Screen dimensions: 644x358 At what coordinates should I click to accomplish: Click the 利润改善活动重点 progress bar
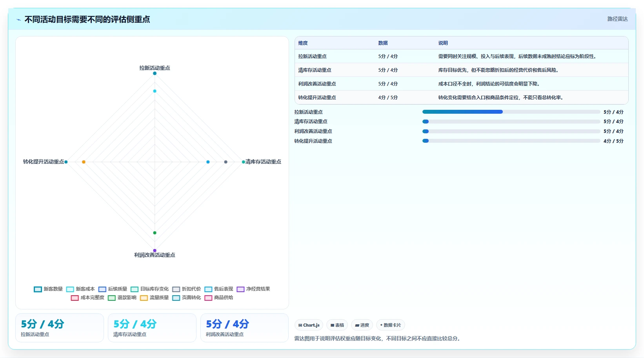[511, 131]
